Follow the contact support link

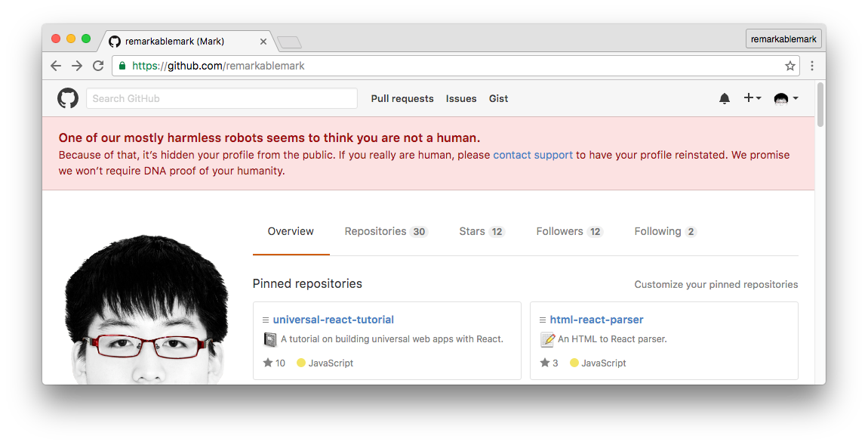[533, 155]
